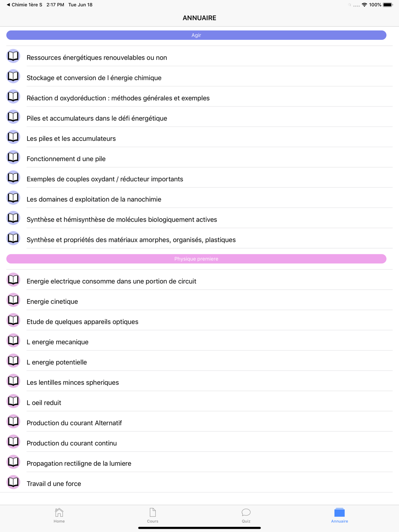Click the book icon beside Travail d une force
399x532 pixels.
(x=13, y=482)
